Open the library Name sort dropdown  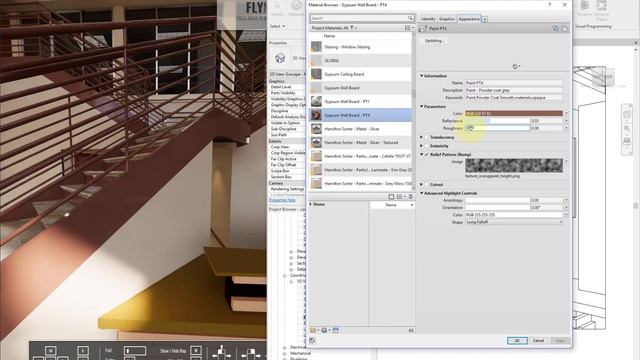tap(392, 204)
